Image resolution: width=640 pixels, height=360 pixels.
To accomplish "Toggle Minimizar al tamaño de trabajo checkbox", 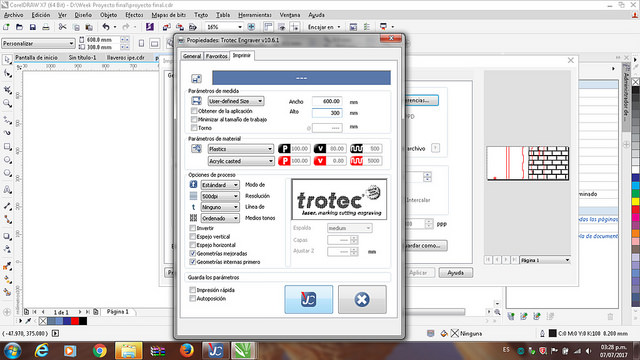I will [194, 120].
